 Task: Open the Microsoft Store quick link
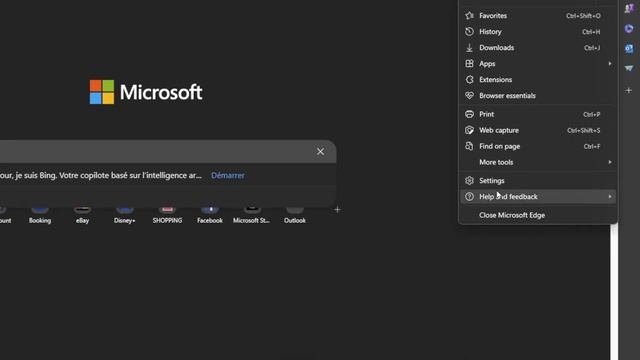252,215
